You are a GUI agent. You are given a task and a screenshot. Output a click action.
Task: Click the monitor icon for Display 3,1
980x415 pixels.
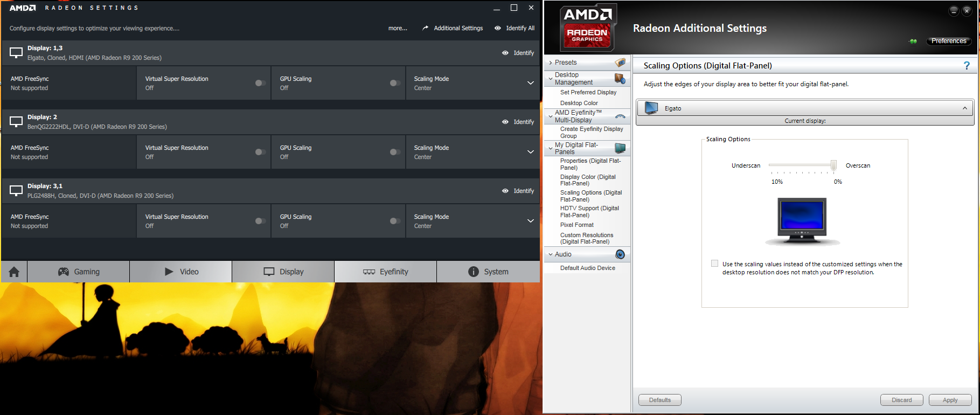pos(17,191)
